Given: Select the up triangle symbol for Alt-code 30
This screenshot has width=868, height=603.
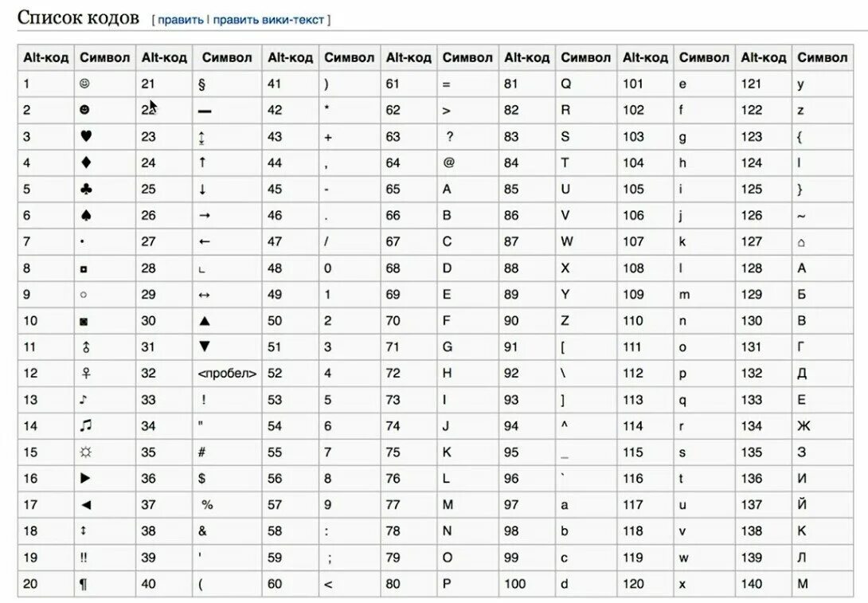Looking at the screenshot, I should pos(205,320).
